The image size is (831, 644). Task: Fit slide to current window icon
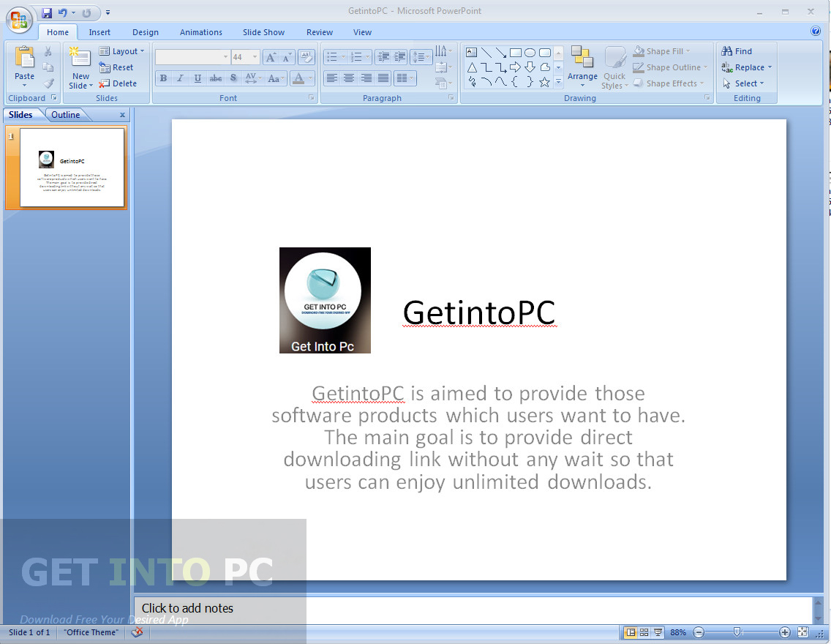point(803,632)
